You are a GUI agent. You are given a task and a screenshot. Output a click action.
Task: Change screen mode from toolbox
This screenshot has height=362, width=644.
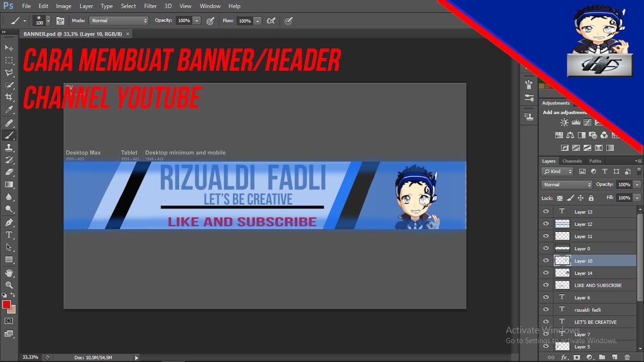[x=9, y=333]
